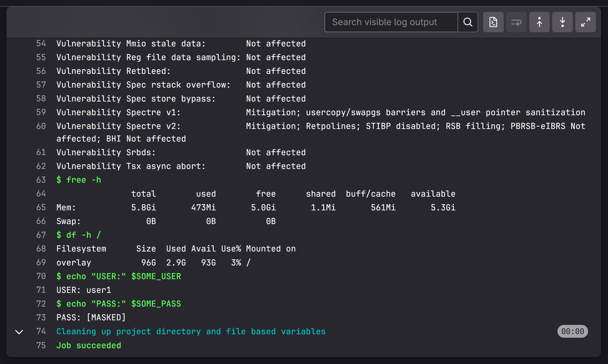Open line number 68 link

[x=41, y=249]
